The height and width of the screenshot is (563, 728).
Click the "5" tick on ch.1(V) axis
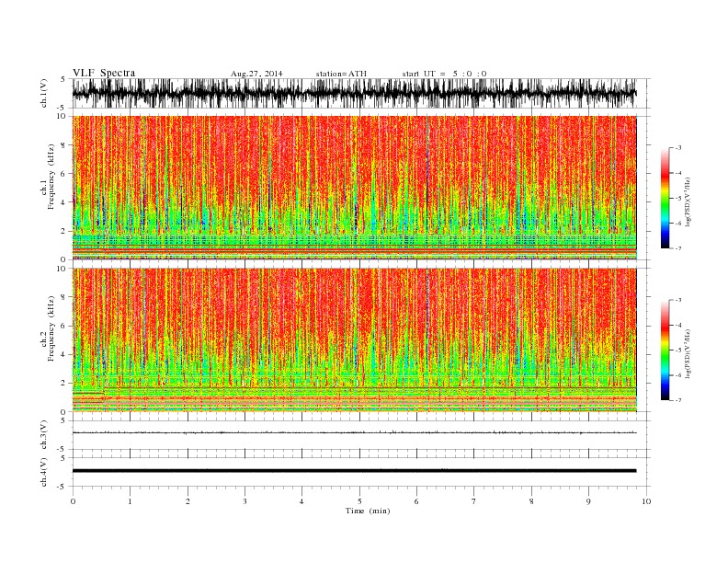pyautogui.click(x=63, y=79)
